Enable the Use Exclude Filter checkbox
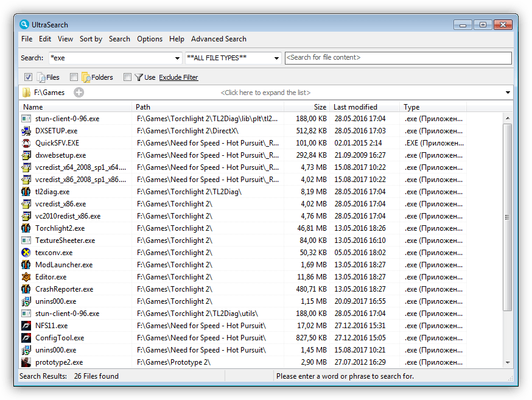 tap(127, 77)
